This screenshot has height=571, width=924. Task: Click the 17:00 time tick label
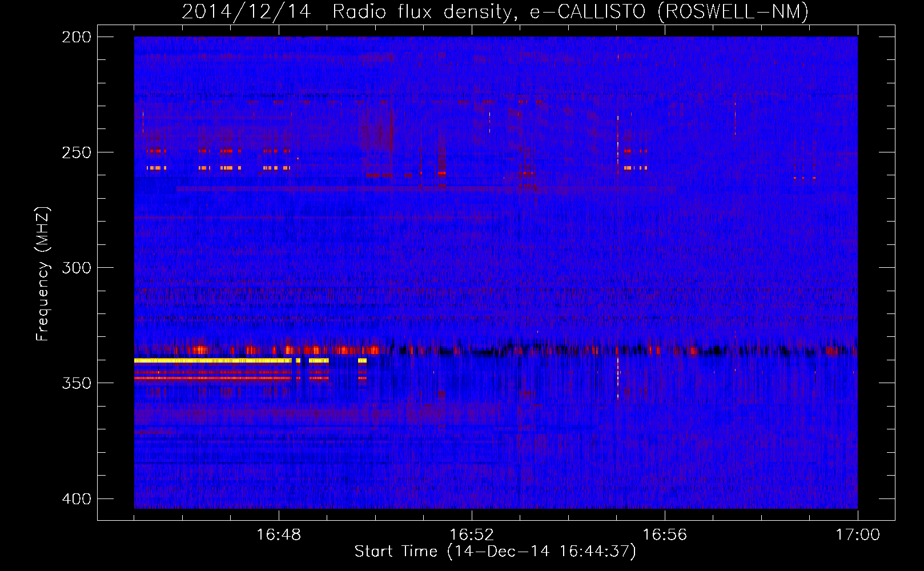(858, 534)
